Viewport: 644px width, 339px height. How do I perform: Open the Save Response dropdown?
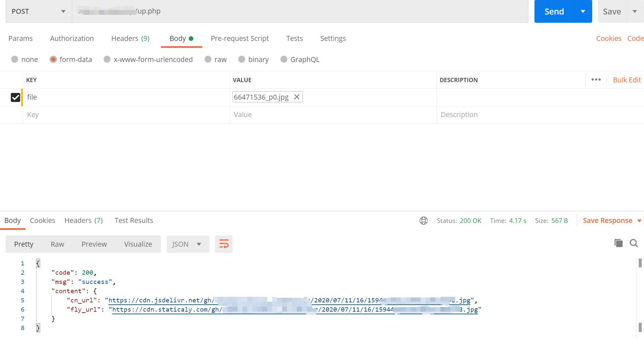coord(612,221)
